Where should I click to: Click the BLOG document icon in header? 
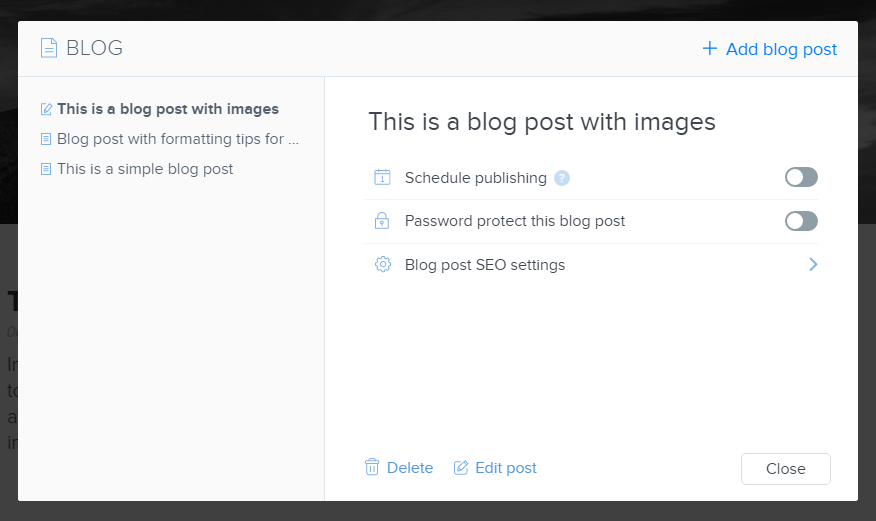click(49, 48)
